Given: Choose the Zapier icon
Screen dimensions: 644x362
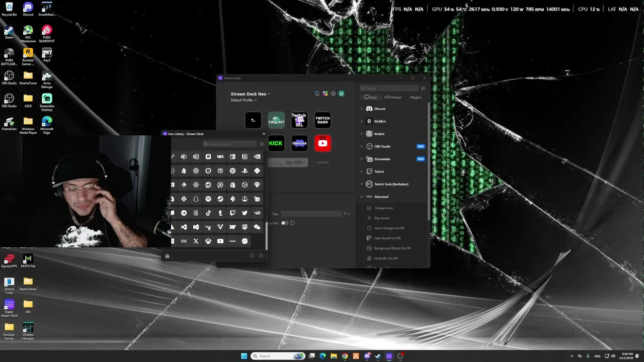Looking at the screenshot, I should [x=232, y=241].
